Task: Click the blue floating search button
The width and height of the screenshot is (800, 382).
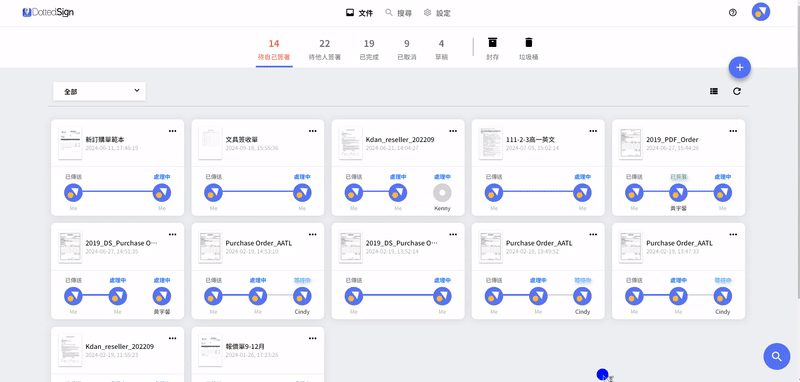Action: [x=777, y=356]
